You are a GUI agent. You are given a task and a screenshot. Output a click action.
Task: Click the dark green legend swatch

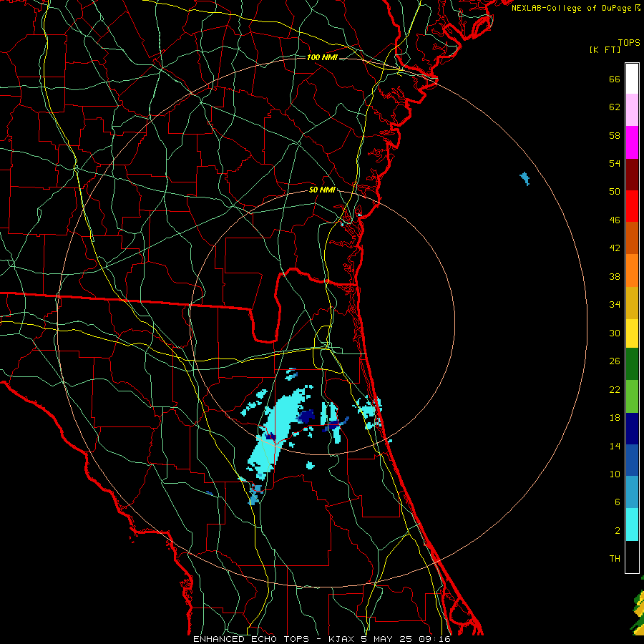pyautogui.click(x=632, y=364)
